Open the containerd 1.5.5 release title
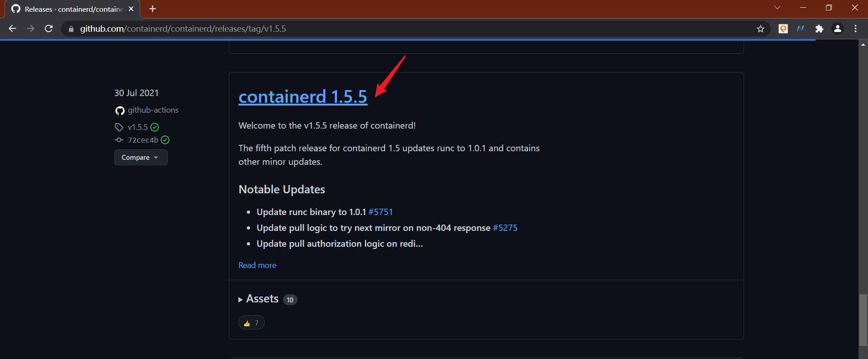The width and height of the screenshot is (868, 359). (x=303, y=96)
